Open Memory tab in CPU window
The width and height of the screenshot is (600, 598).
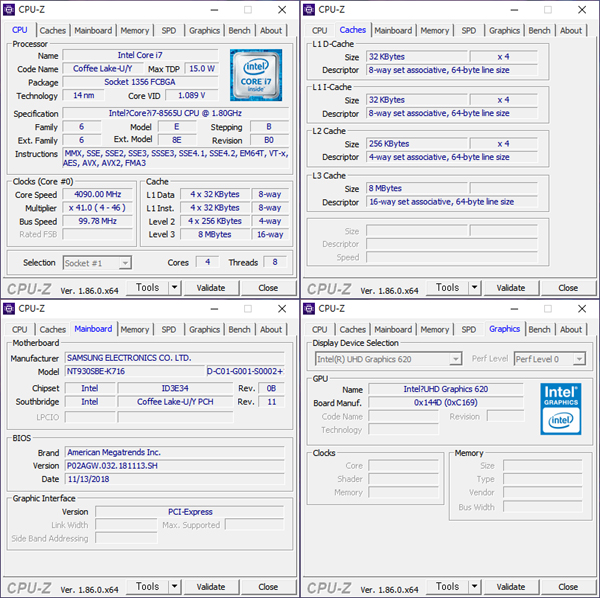pos(135,30)
